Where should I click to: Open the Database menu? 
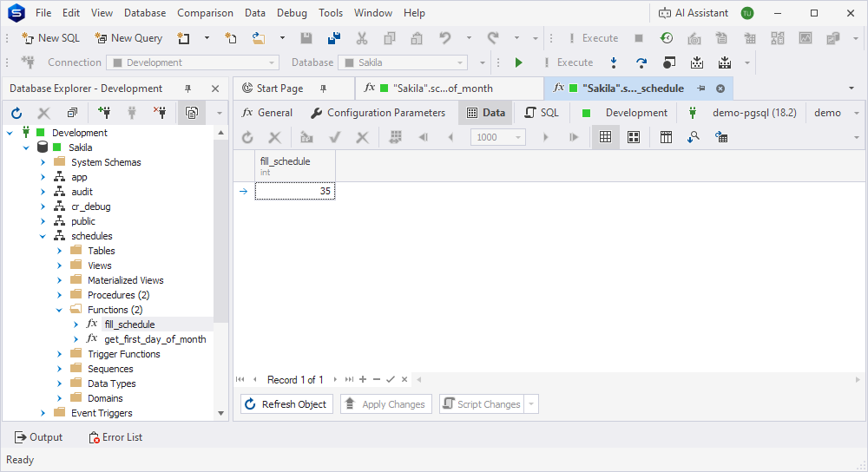pos(145,13)
